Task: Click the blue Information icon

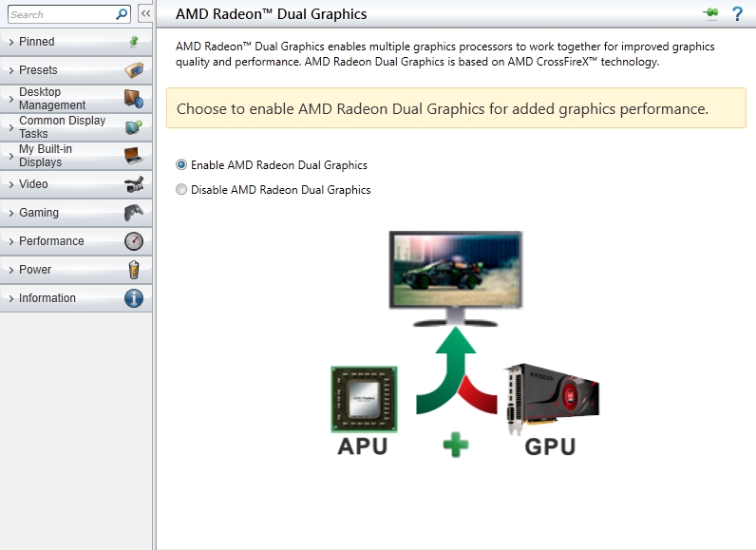Action: (134, 298)
